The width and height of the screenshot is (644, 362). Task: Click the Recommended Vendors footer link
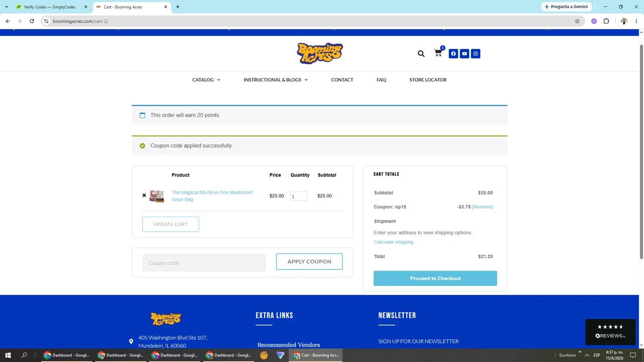[x=289, y=345]
